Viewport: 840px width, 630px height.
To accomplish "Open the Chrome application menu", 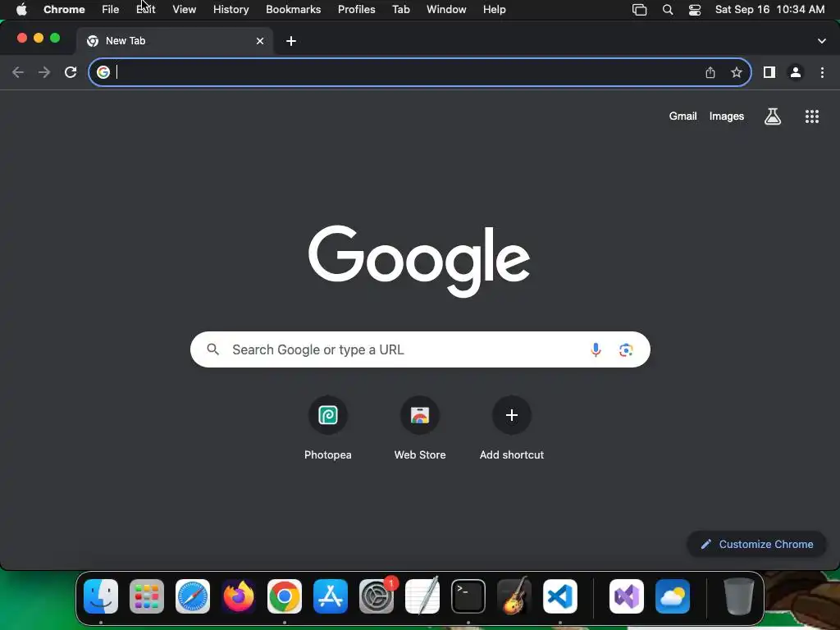I will pyautogui.click(x=64, y=10).
